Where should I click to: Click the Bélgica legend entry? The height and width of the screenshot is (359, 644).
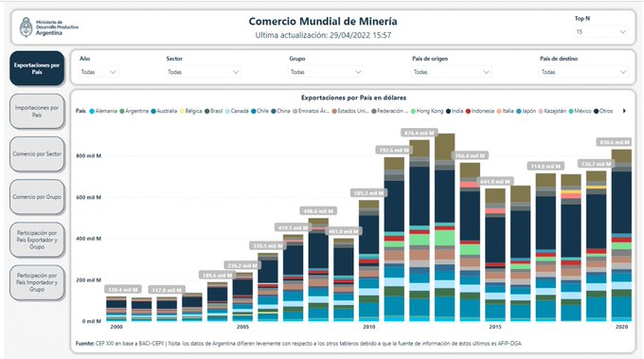pos(191,111)
